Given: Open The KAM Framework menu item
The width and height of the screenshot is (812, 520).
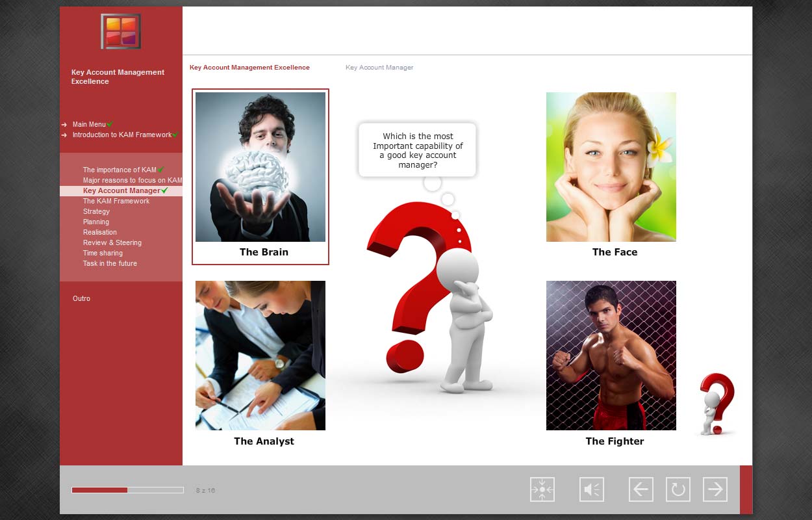Looking at the screenshot, I should 116,201.
